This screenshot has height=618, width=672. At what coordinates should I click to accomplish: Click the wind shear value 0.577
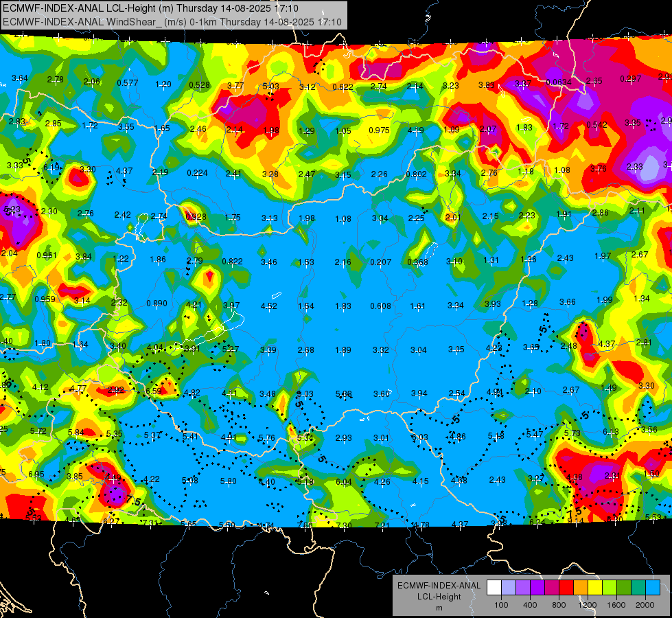(127, 83)
